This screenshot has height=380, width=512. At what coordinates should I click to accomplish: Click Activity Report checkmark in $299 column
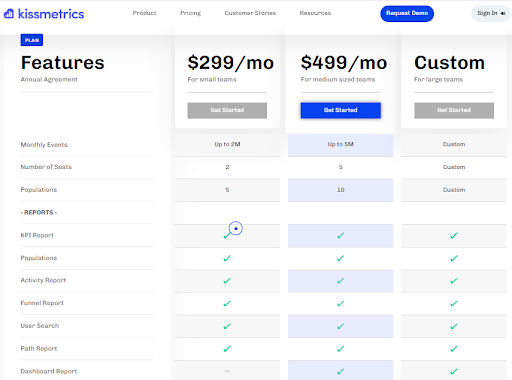(227, 281)
